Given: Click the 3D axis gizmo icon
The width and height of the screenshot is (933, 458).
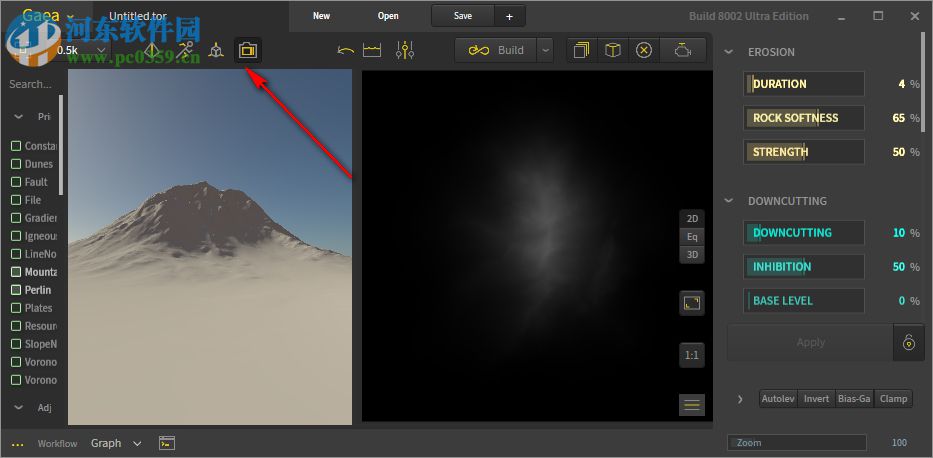Looking at the screenshot, I should pos(216,51).
